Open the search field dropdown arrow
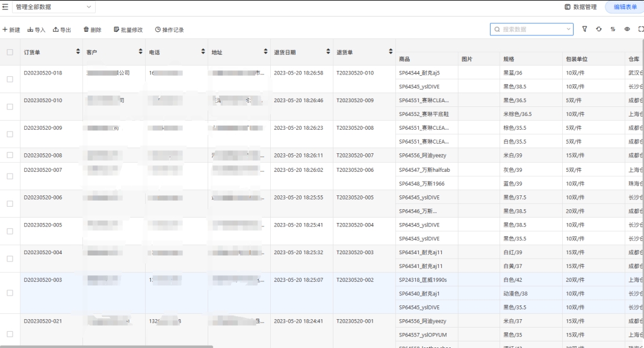Viewport: 644px width, 348px height. [569, 29]
